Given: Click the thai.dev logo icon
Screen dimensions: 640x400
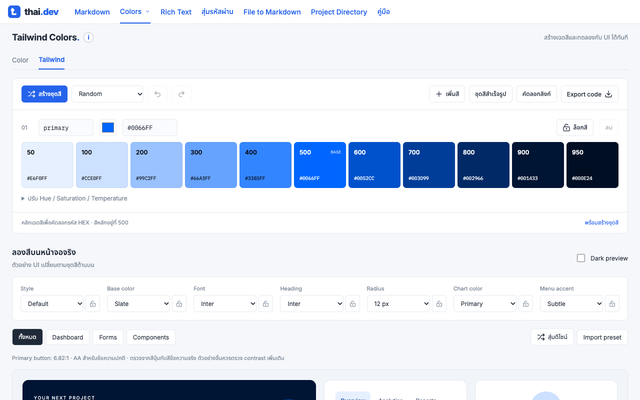Looking at the screenshot, I should [x=14, y=12].
